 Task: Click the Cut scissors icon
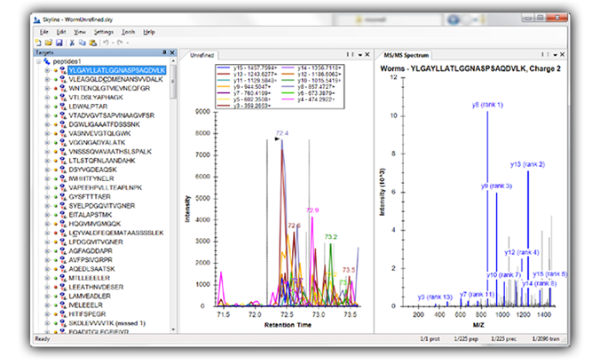point(71,42)
